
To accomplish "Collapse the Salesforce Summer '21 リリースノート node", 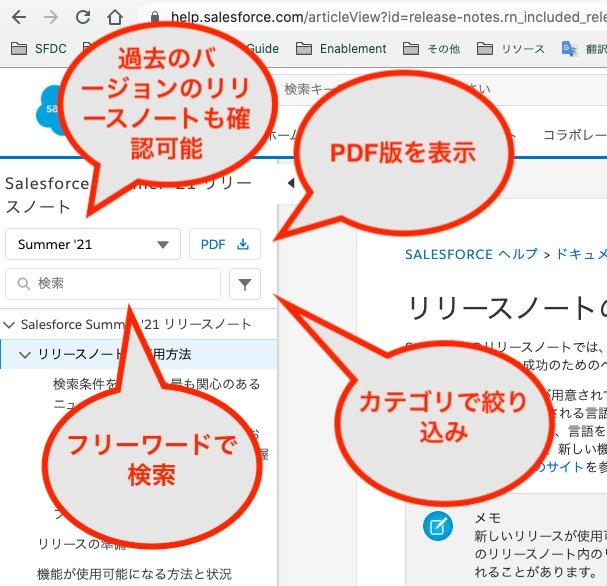I will pyautogui.click(x=9, y=325).
